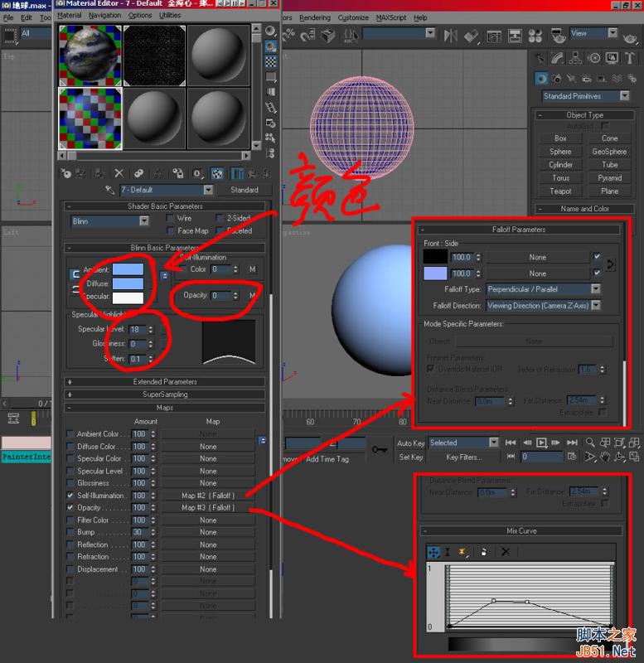
Task: Click the Diffuse color swatch
Action: 128,283
